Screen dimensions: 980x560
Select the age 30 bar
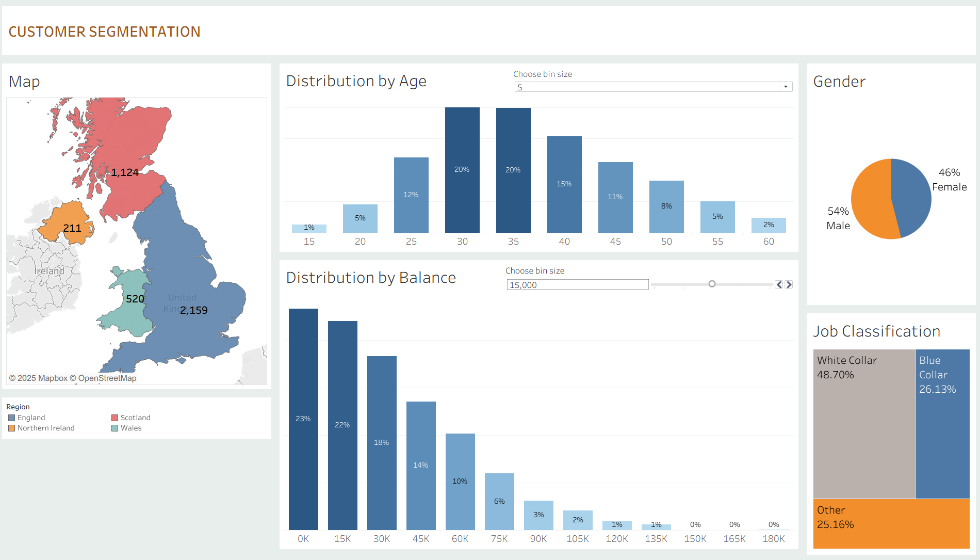(x=462, y=170)
